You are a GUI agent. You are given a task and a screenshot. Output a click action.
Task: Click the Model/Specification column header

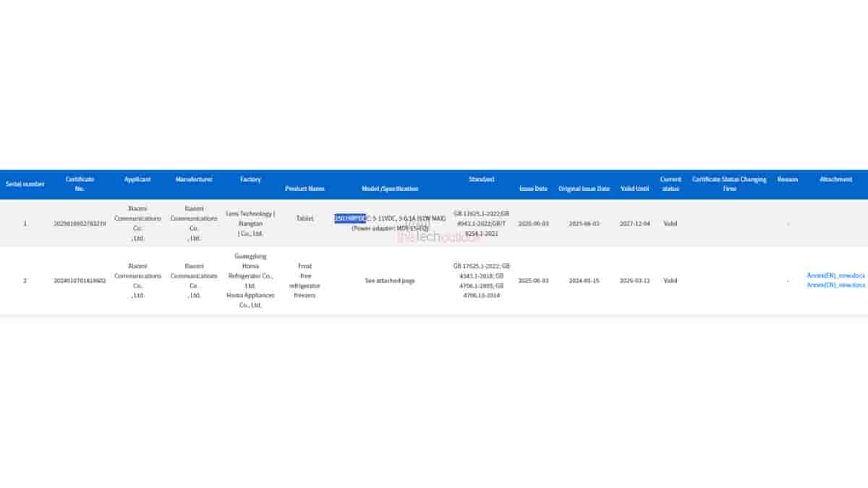(x=390, y=189)
